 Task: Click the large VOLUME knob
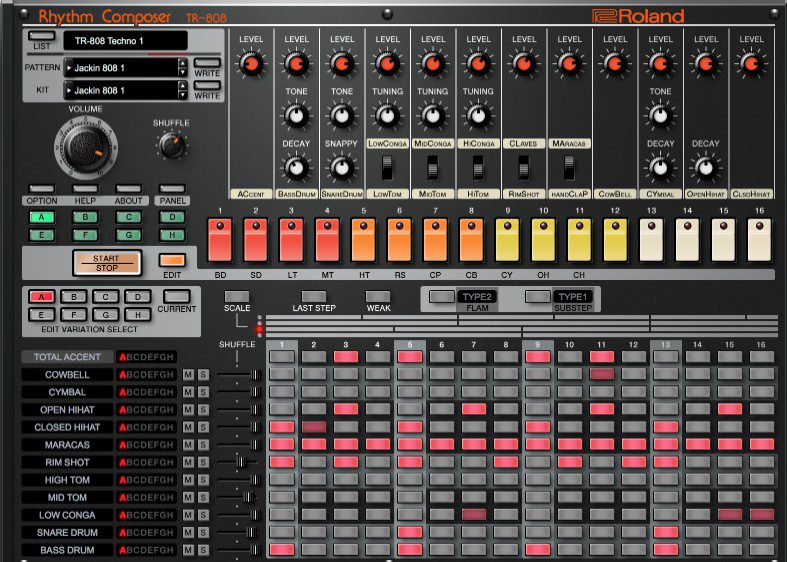[x=86, y=148]
